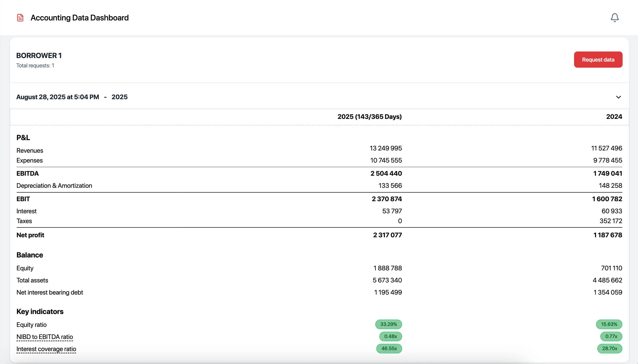
Task: Open notifications via the bell icon
Action: pos(614,17)
